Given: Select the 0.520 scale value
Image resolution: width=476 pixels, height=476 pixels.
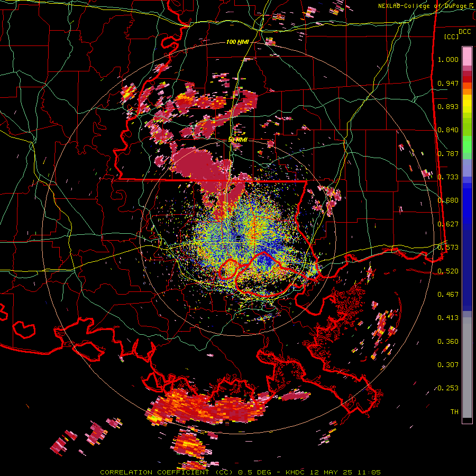Looking at the screenshot, I should (x=448, y=271).
